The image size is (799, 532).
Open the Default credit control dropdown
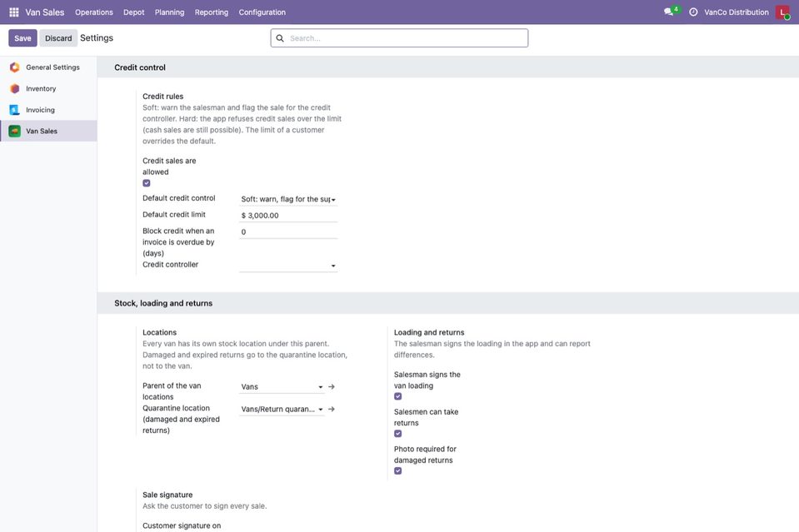(x=288, y=199)
